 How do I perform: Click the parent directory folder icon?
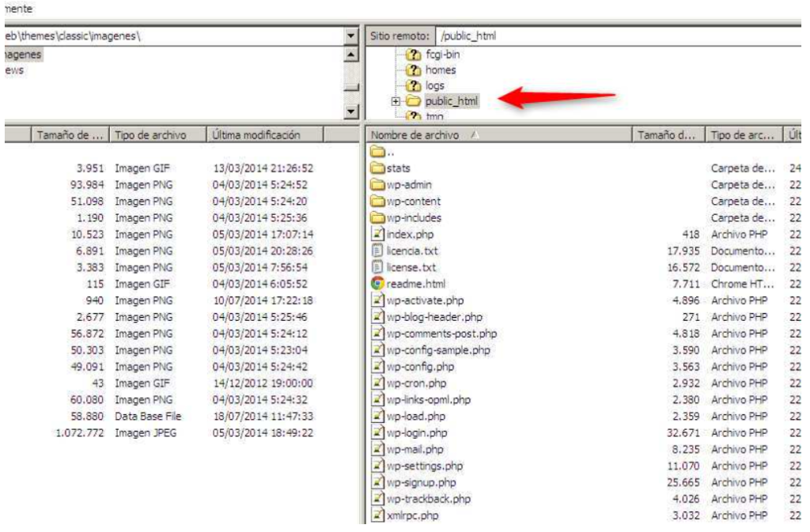tap(377, 152)
